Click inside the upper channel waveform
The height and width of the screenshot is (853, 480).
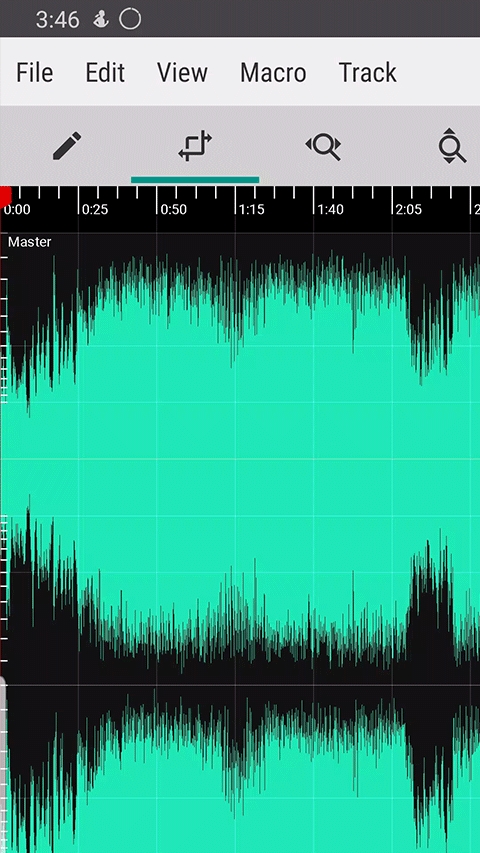click(x=240, y=460)
